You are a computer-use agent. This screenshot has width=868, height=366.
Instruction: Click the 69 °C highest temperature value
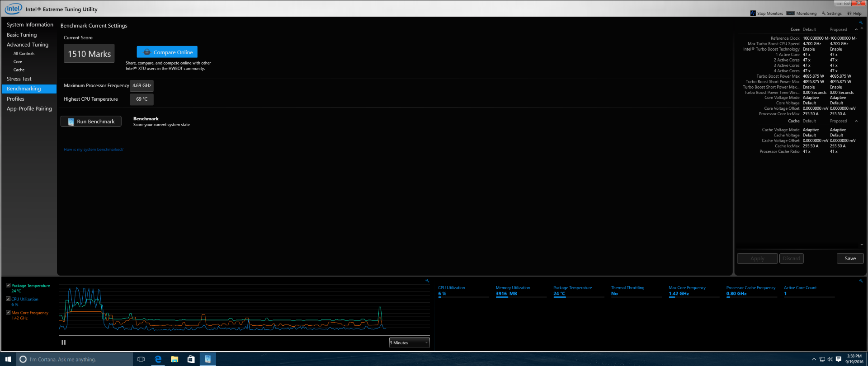pyautogui.click(x=142, y=99)
